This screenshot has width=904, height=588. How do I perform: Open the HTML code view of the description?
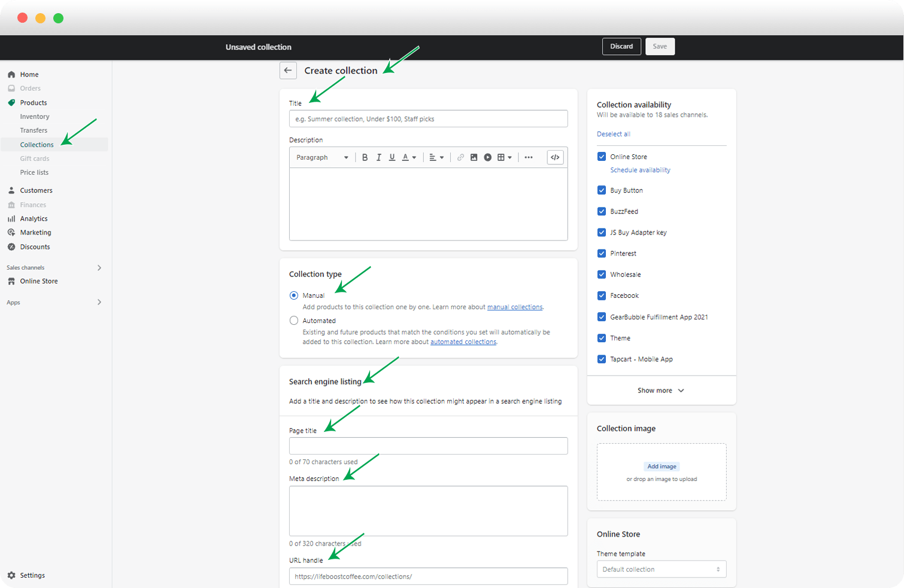pyautogui.click(x=554, y=157)
